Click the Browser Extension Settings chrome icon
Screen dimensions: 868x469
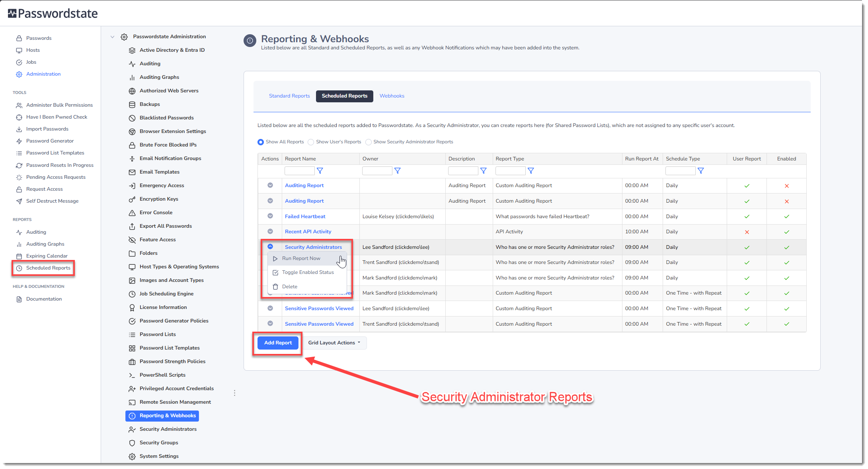tap(132, 131)
